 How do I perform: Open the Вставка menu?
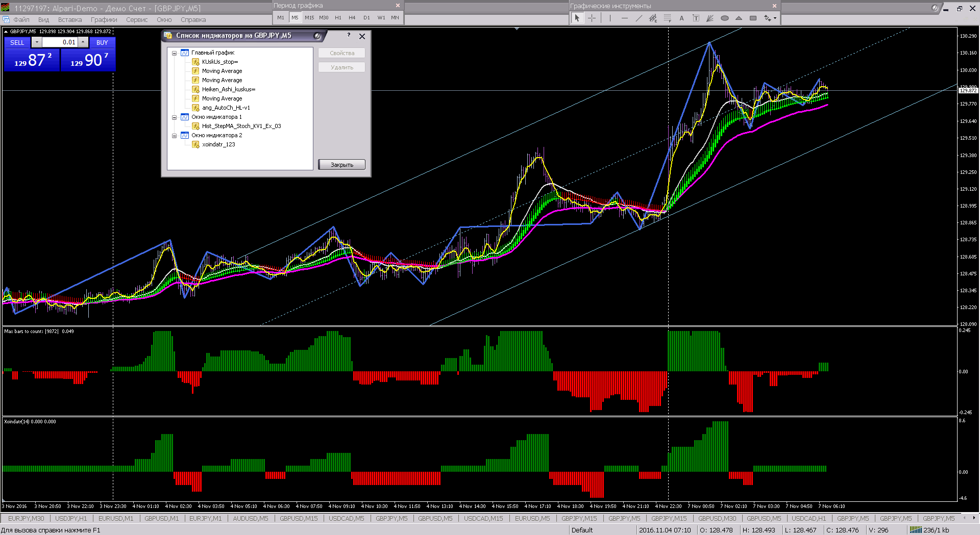click(69, 20)
